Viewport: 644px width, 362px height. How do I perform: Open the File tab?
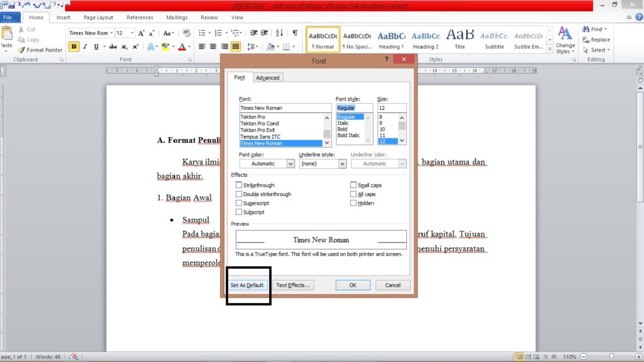click(x=8, y=18)
